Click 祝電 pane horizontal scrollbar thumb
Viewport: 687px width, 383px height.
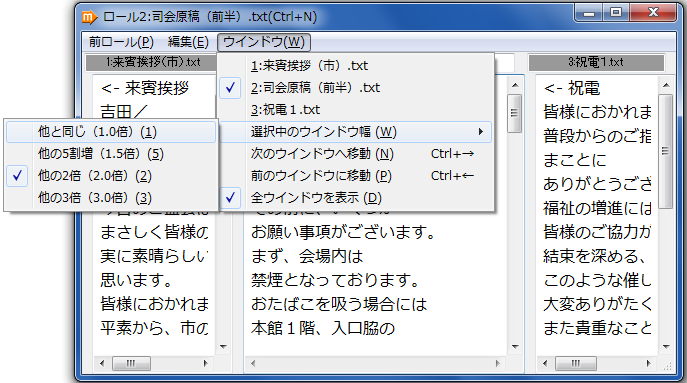[x=576, y=363]
